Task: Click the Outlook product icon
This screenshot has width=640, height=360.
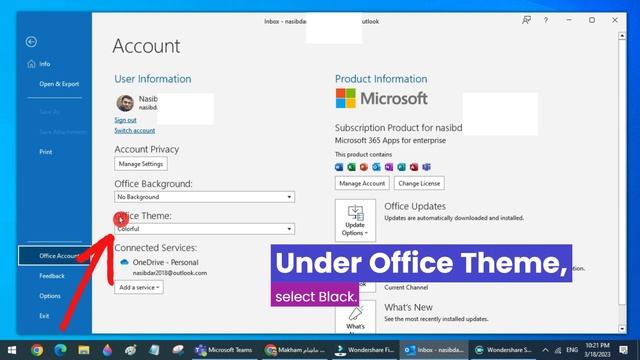Action: pyautogui.click(x=376, y=167)
